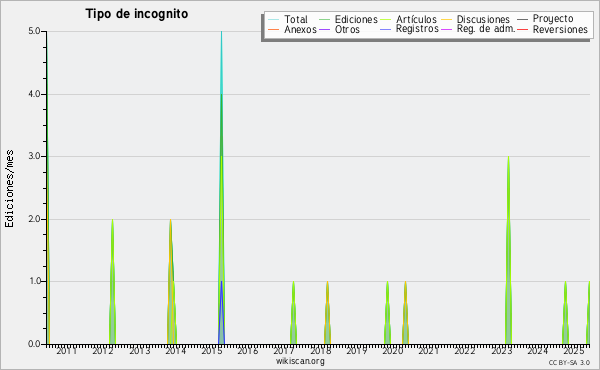
Task: Click the 2019 x-axis year label
Action: point(356,351)
